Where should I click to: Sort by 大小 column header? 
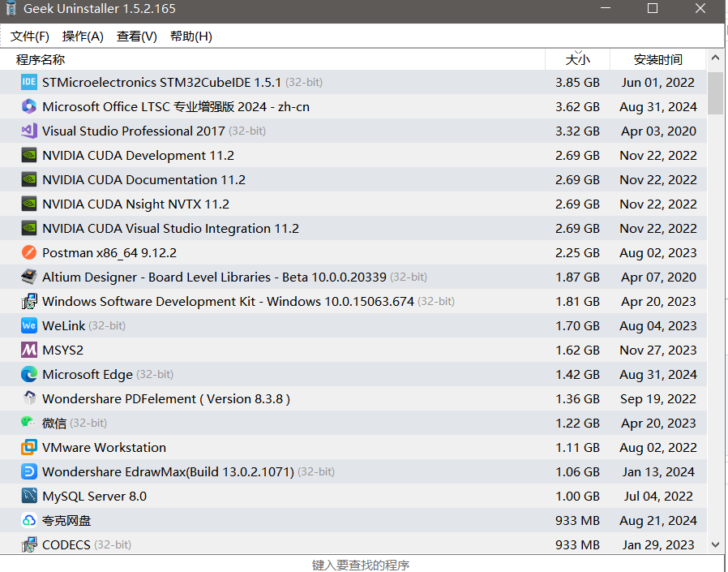tap(577, 59)
